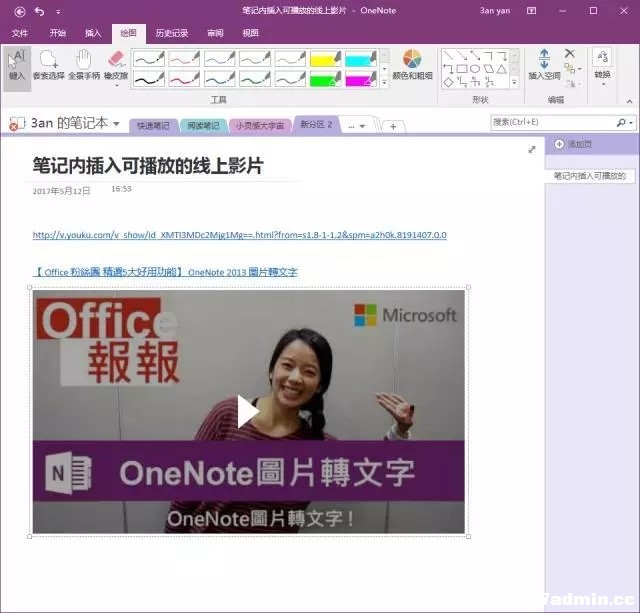The height and width of the screenshot is (613, 640).
Task: Create a new section with the + tab
Action: pyautogui.click(x=393, y=127)
